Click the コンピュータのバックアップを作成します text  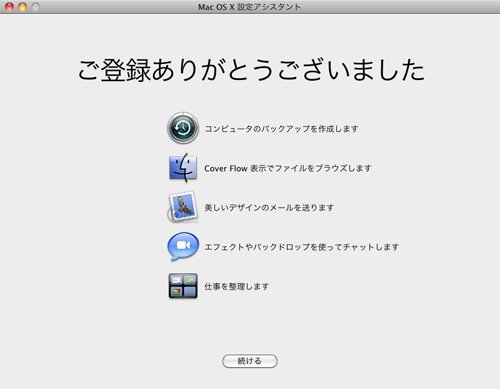point(281,129)
